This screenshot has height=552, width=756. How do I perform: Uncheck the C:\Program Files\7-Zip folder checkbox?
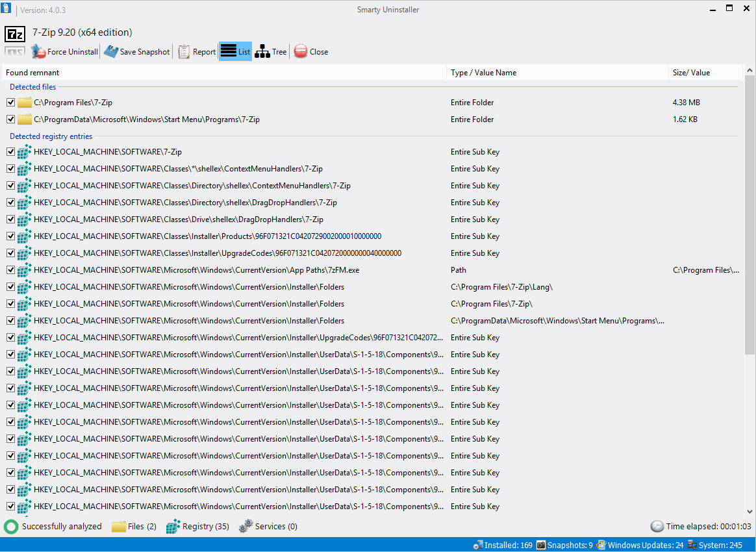coord(10,102)
